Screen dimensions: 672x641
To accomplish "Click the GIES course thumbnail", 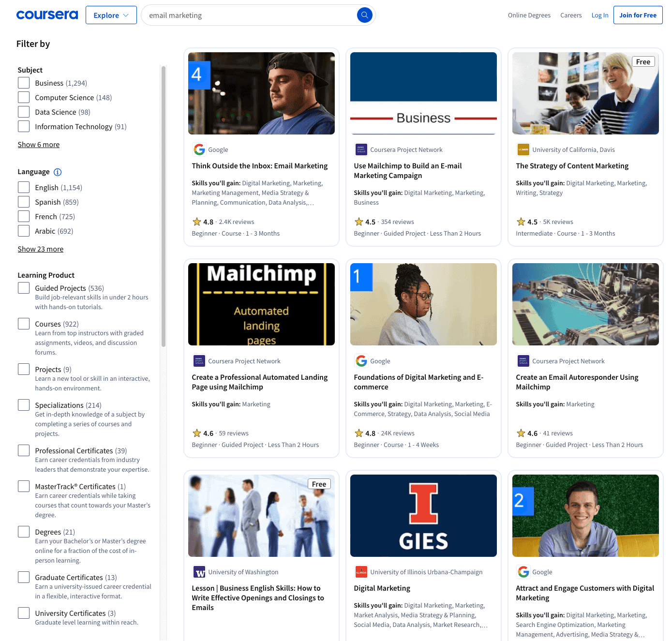I will pos(423,516).
